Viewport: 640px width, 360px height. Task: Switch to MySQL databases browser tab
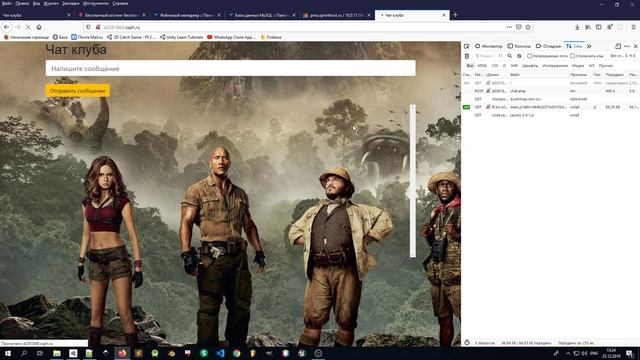coord(261,15)
